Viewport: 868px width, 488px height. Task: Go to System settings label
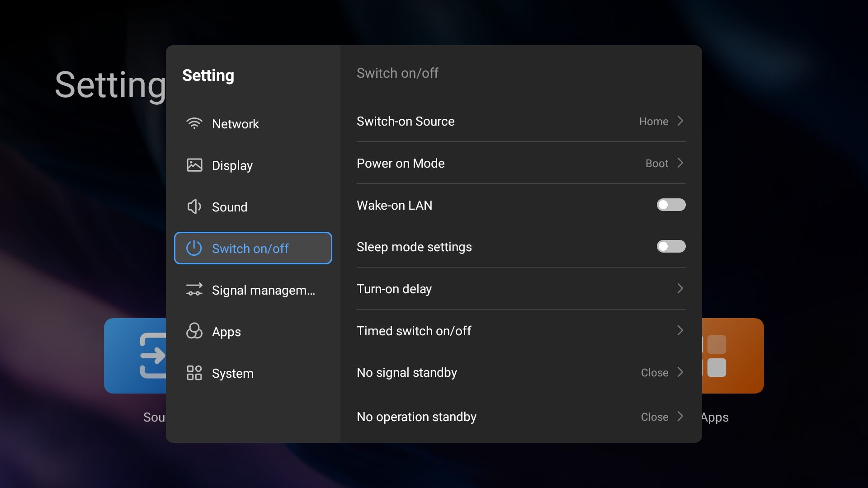point(233,373)
